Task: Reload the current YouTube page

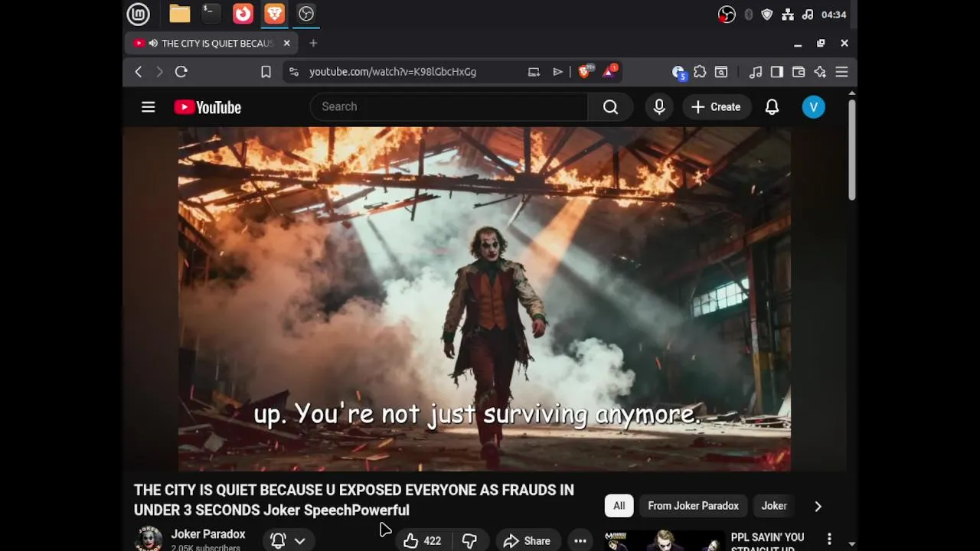Action: pos(181,71)
